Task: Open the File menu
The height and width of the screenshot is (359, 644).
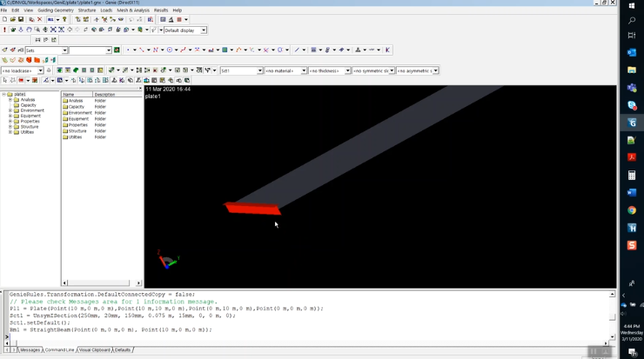Action: 3,10
